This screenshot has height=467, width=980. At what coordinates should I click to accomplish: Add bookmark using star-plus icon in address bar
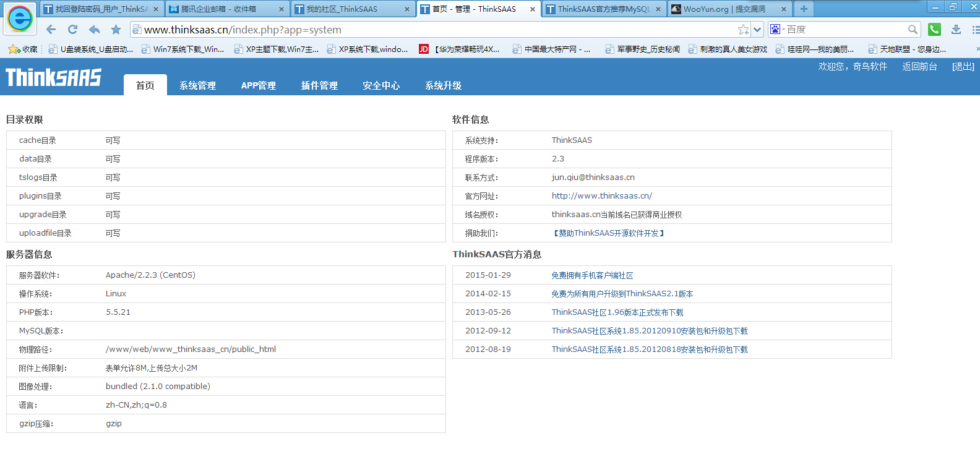pos(743,30)
